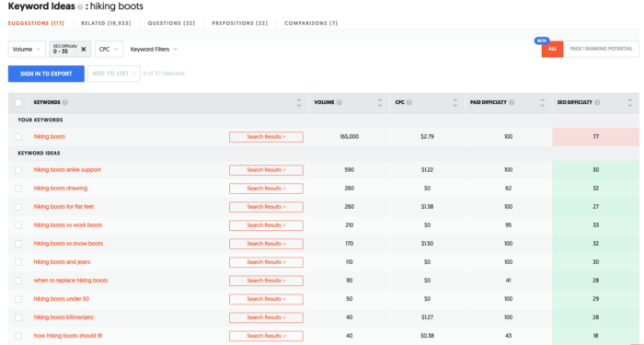Open the hiking boots ankle support link
The width and height of the screenshot is (644, 345).
[67, 169]
